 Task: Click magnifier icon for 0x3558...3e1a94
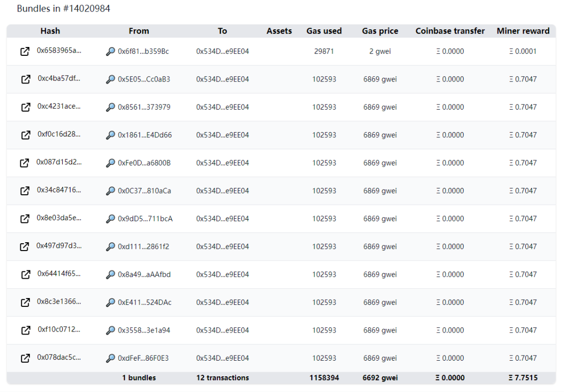(110, 330)
